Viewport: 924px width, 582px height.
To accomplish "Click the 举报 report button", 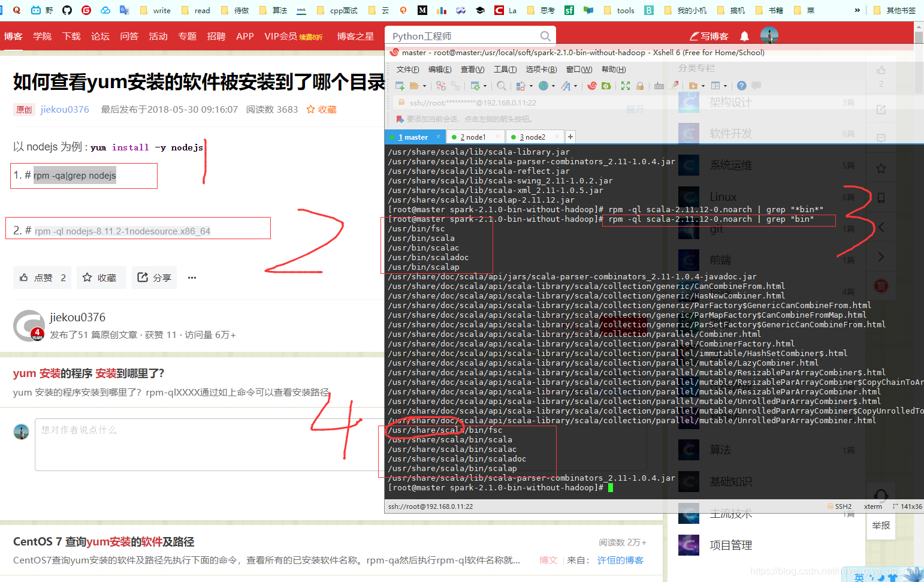I will click(881, 526).
